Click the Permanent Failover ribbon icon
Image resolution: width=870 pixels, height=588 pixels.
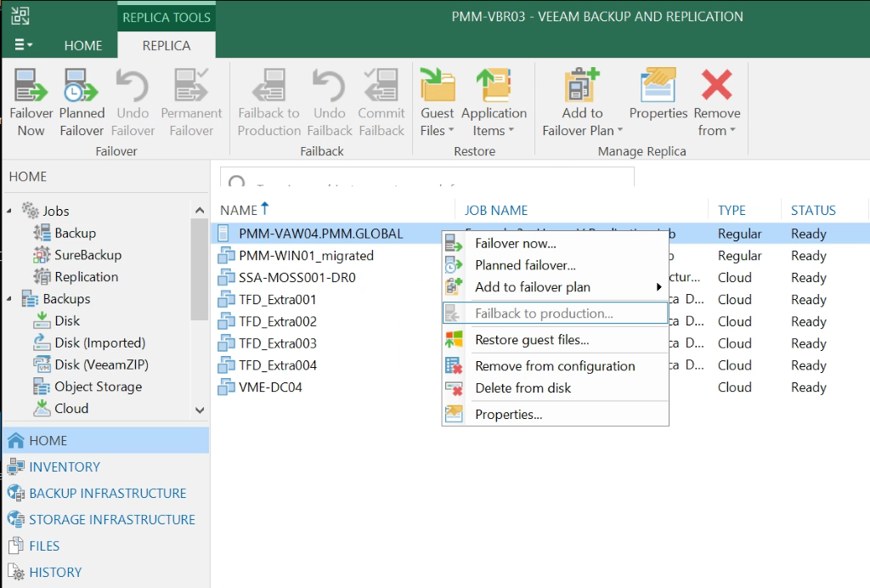coord(191,103)
